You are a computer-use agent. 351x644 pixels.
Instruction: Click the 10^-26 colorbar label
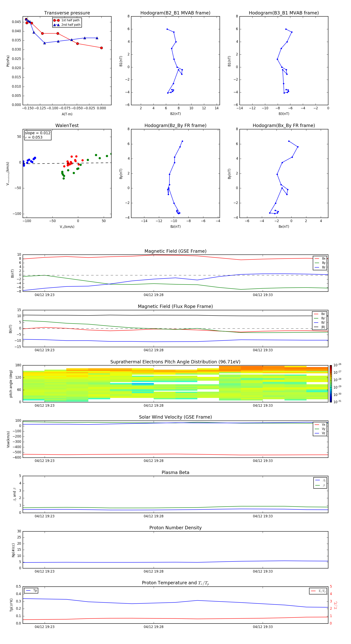tap(337, 365)
